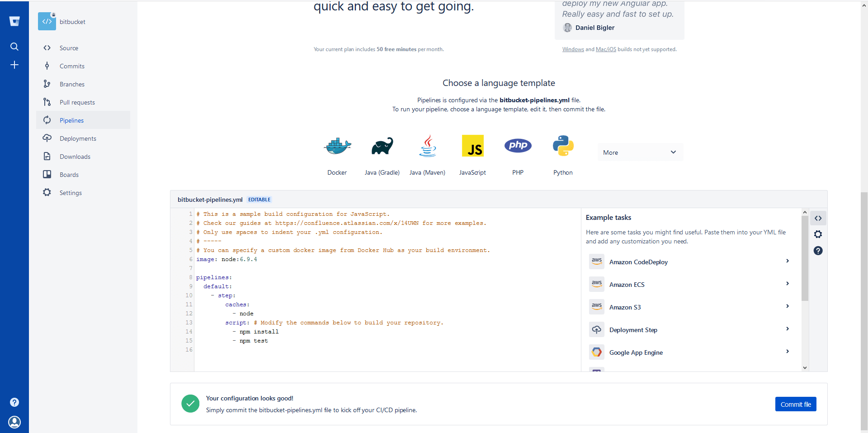This screenshot has width=868, height=433.
Task: Click the plus create icon in sidebar
Action: (14, 65)
